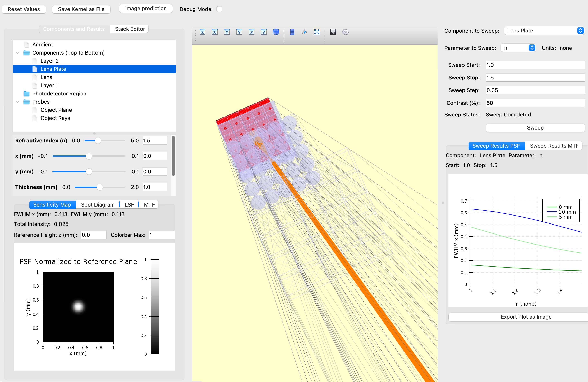Click the Colorbar Max input field
This screenshot has height=382, width=588.
[x=162, y=235]
